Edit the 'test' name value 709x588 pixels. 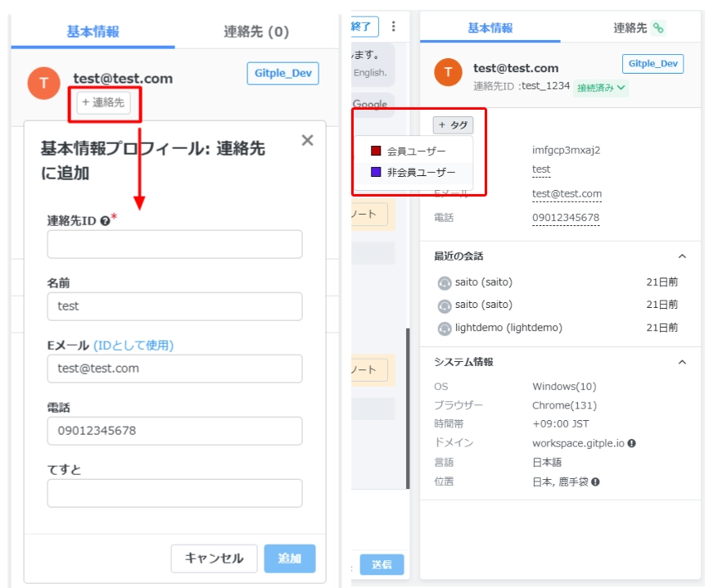(x=541, y=170)
